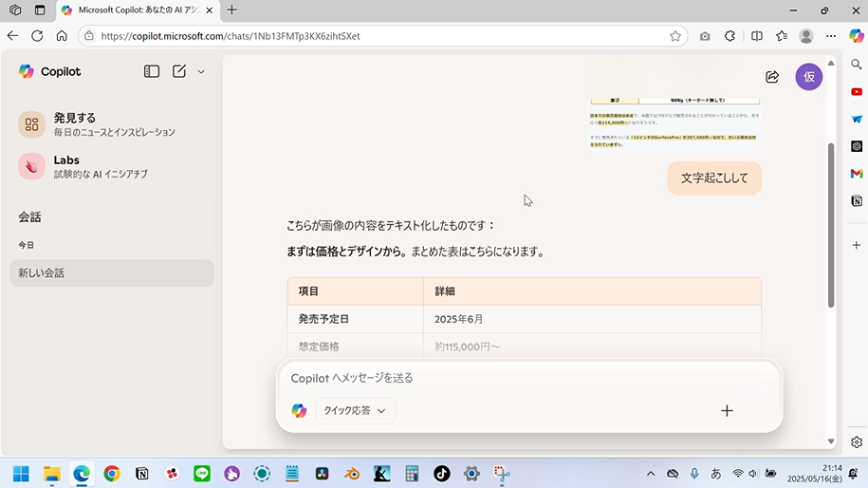Viewport: 868px width, 488px height.
Task: Open the purple 仮 profile avatar
Action: [808, 77]
